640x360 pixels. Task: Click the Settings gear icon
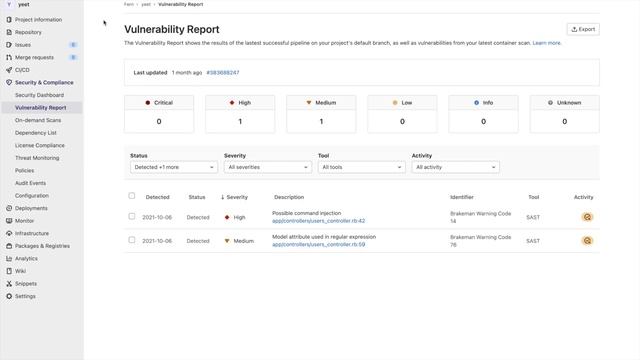9,296
